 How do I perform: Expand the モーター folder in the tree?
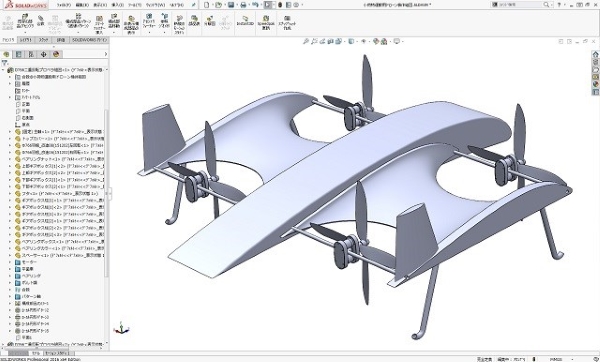pyautogui.click(x=10, y=262)
